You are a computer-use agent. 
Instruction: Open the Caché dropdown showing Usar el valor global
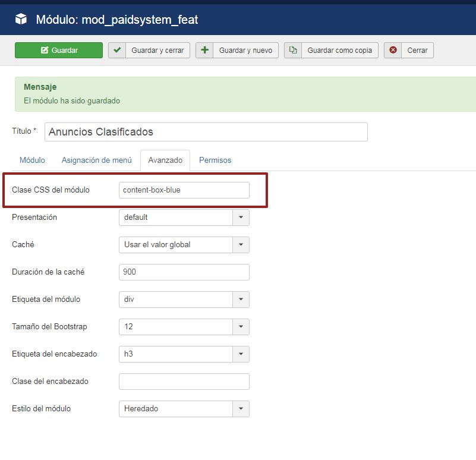click(184, 245)
